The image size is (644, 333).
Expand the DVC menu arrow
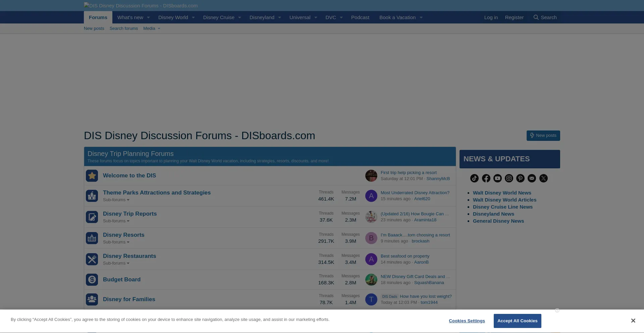point(341,17)
